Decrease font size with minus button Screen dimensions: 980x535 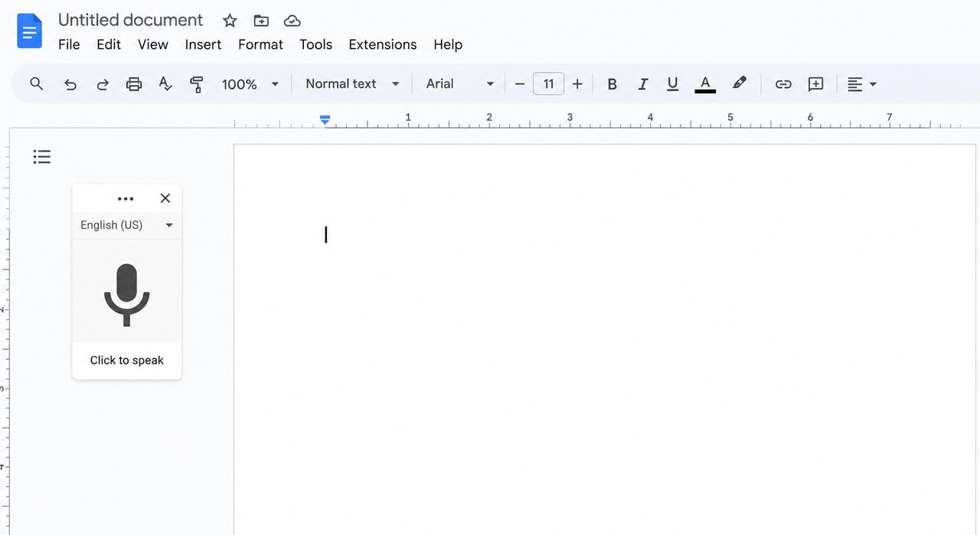tap(520, 84)
